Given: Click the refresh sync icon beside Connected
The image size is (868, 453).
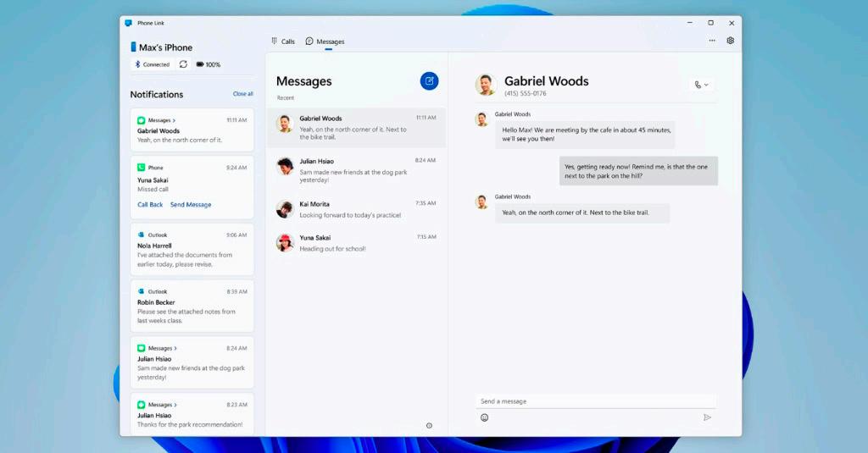Looking at the screenshot, I should pos(183,64).
